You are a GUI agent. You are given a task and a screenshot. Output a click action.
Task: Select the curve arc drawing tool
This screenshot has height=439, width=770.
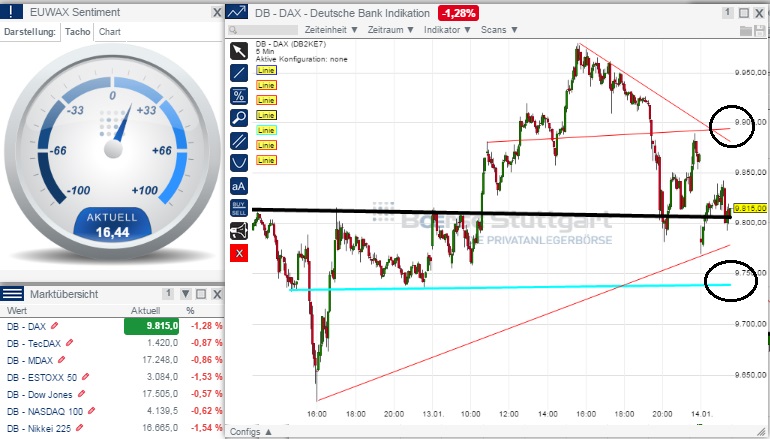point(239,163)
